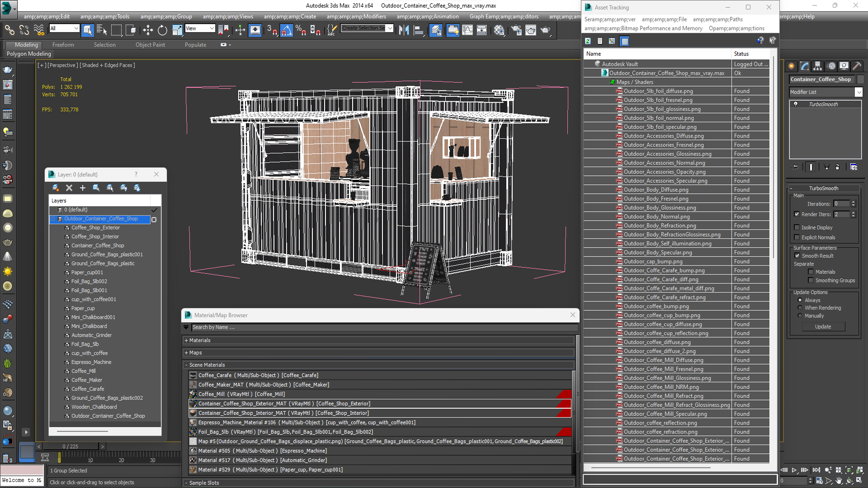Click Bitmap Performance and Memory menu
This screenshot has width=868, height=488.
643,28
